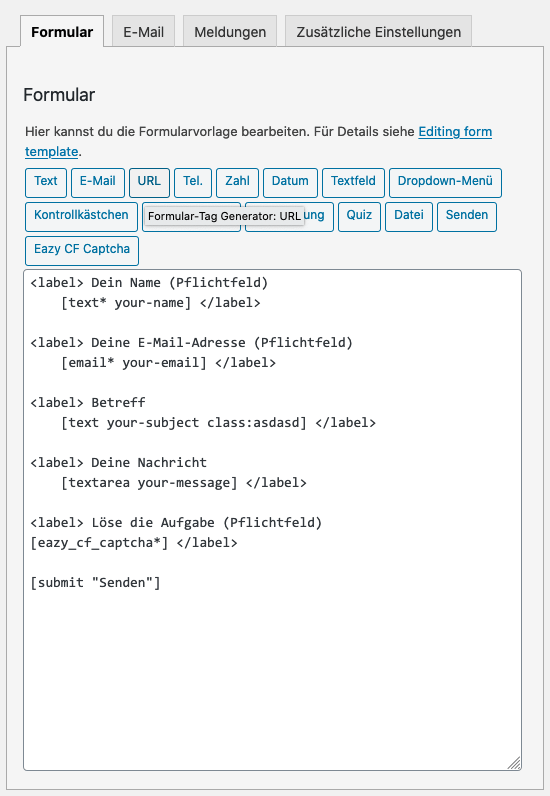
Task: Insert a Tel. form tag
Action: [x=193, y=182]
